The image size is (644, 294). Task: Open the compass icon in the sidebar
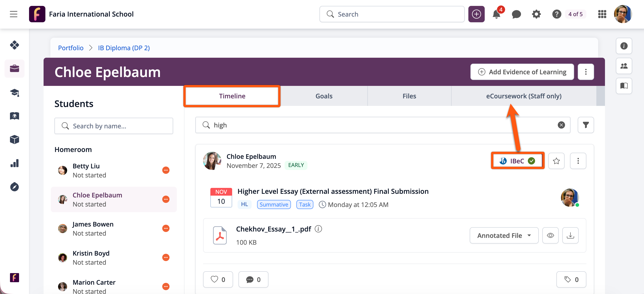tap(15, 187)
